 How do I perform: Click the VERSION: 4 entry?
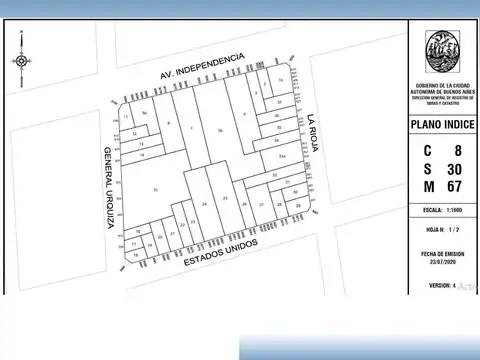(442, 286)
